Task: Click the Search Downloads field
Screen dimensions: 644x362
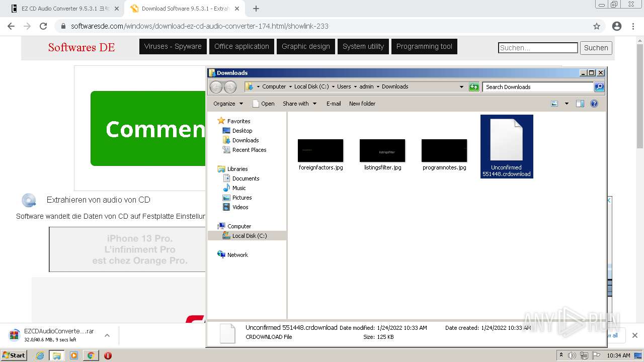Action: tap(537, 87)
